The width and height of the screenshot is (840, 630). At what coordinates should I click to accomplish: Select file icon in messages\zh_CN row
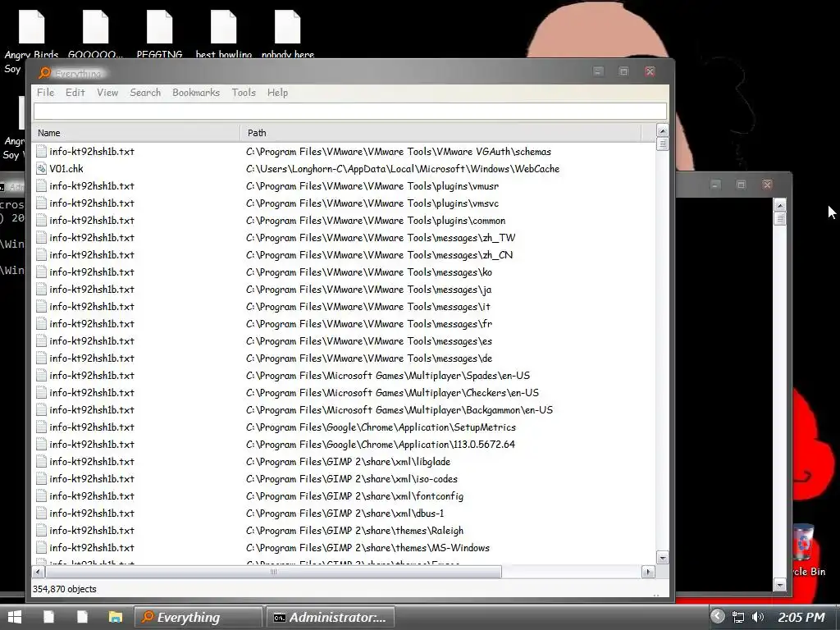(x=41, y=254)
